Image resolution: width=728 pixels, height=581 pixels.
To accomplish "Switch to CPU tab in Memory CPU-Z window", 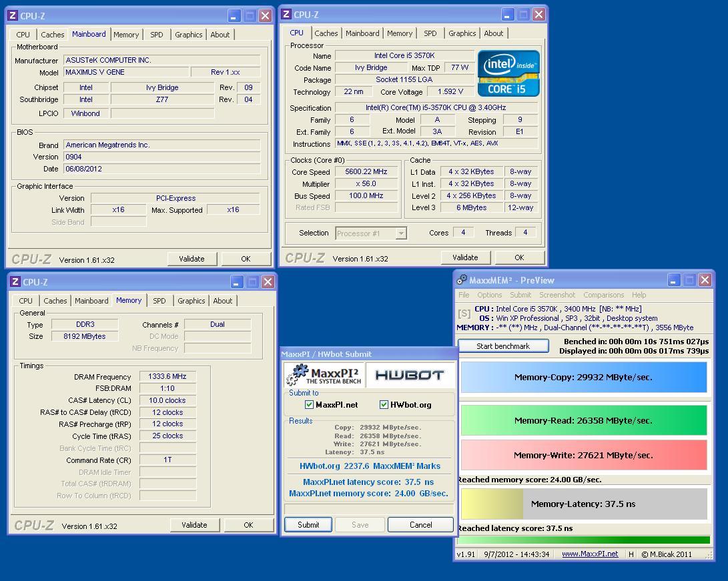I will point(25,301).
